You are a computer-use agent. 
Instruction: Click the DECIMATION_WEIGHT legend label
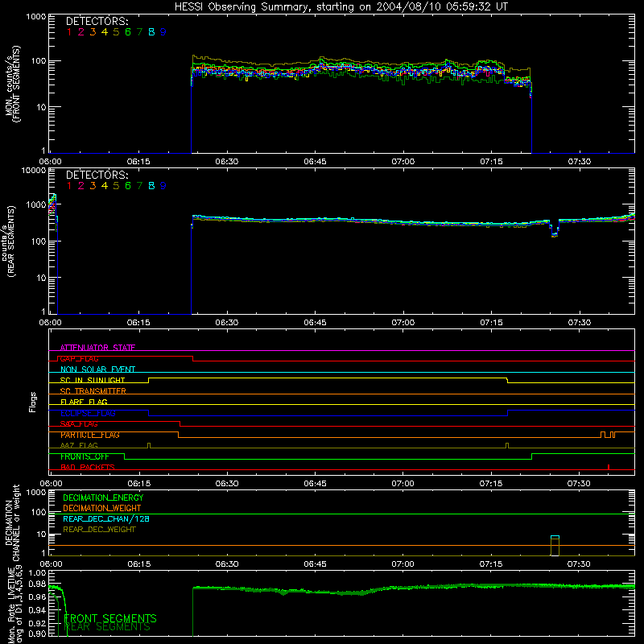(102, 509)
